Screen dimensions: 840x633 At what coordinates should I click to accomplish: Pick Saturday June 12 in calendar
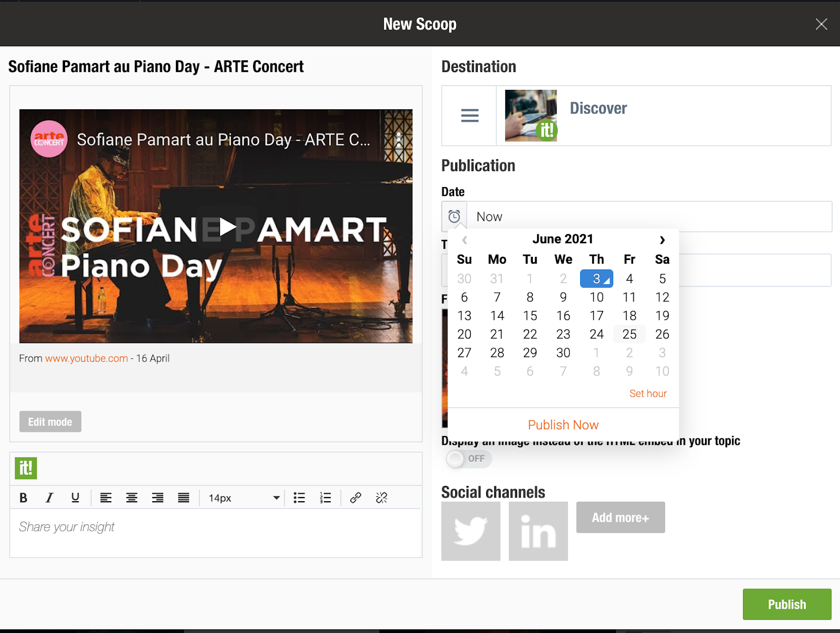tap(662, 297)
